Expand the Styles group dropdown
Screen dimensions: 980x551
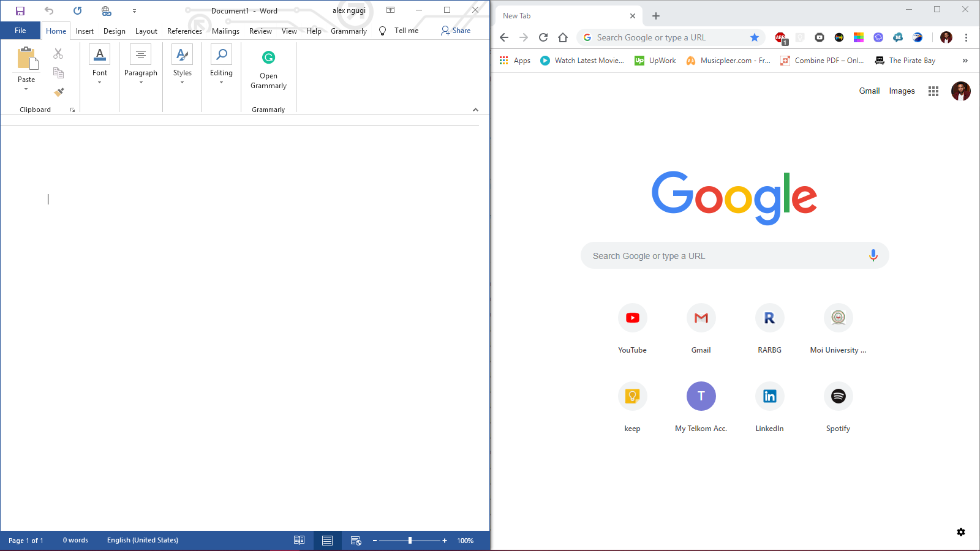click(183, 82)
